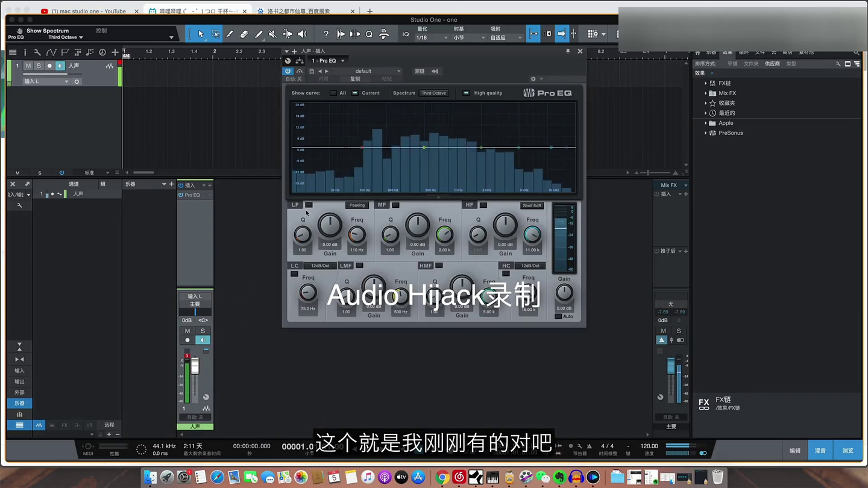This screenshot has width=868, height=488.
Task: Expand the PreSonus folder in browser
Action: [x=706, y=133]
